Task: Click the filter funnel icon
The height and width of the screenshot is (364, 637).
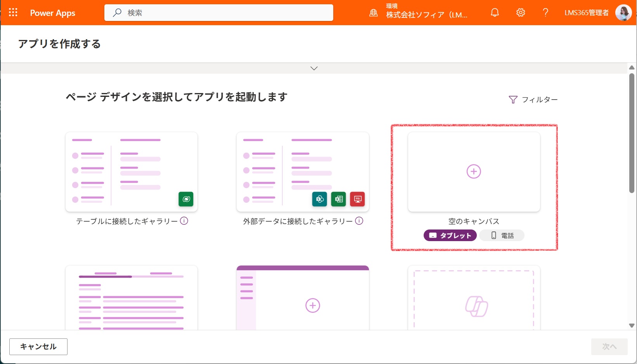Action: pos(513,100)
